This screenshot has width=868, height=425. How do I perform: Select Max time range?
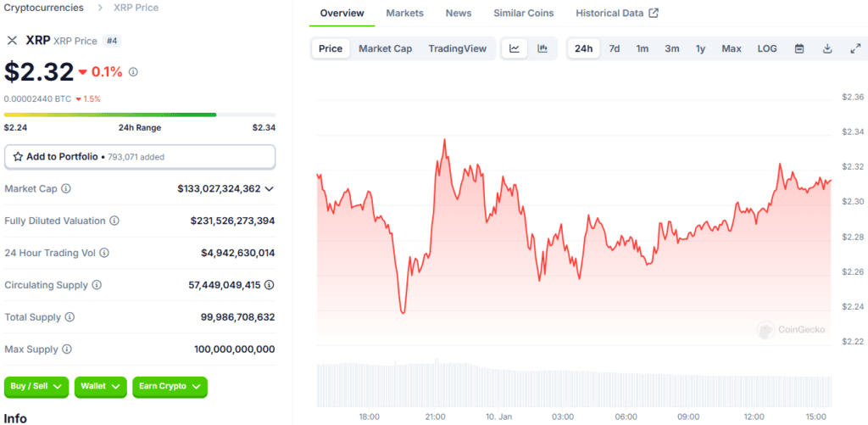tap(732, 48)
